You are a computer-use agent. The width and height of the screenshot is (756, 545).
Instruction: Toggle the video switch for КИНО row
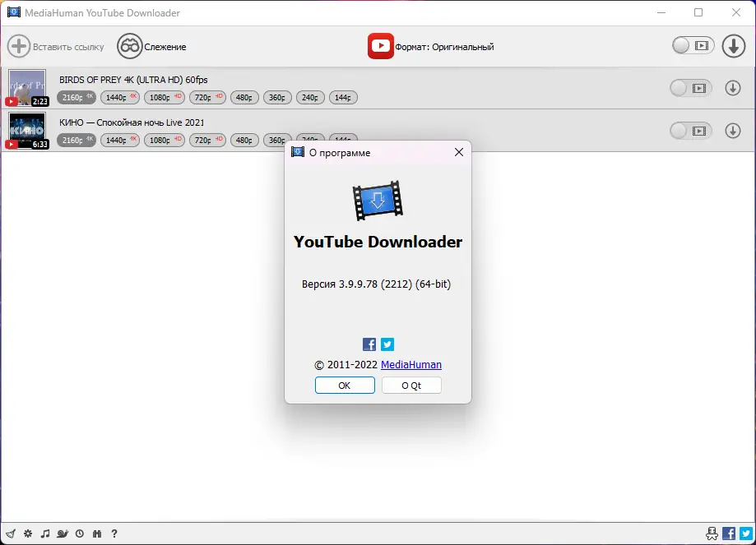(690, 131)
